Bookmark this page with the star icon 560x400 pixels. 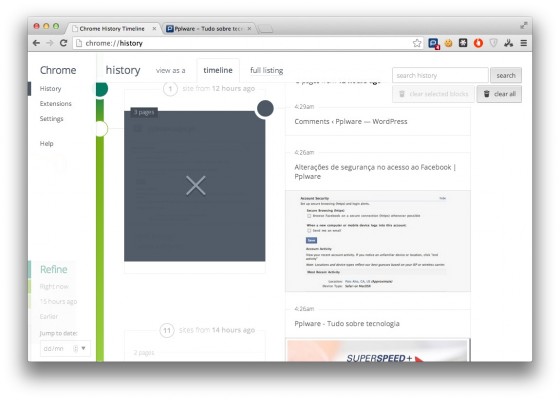click(417, 43)
